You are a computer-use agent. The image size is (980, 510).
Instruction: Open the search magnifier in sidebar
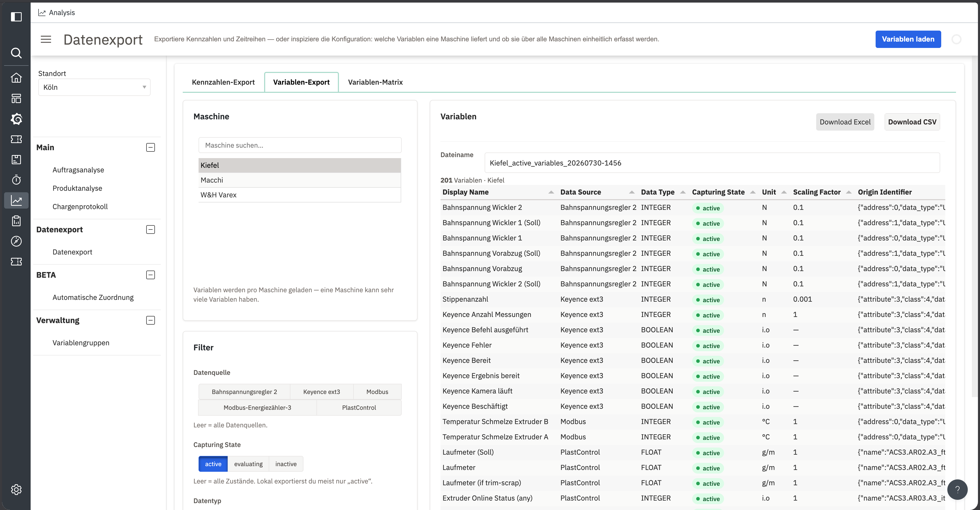coord(16,53)
